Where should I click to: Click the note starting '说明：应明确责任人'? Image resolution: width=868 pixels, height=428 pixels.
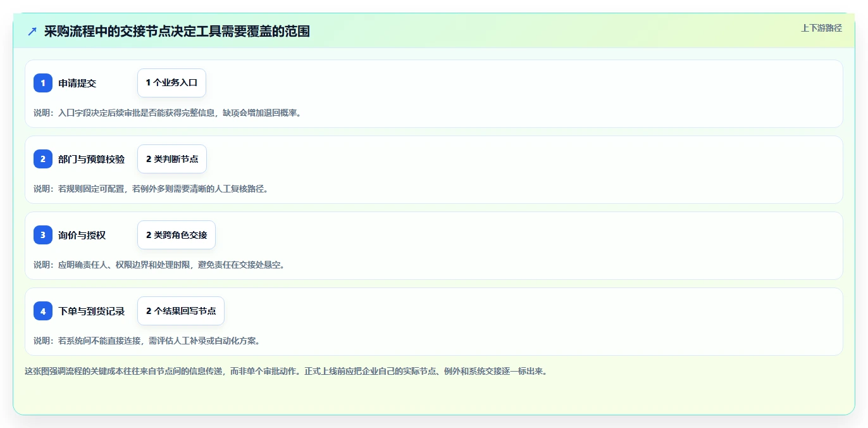coord(159,265)
